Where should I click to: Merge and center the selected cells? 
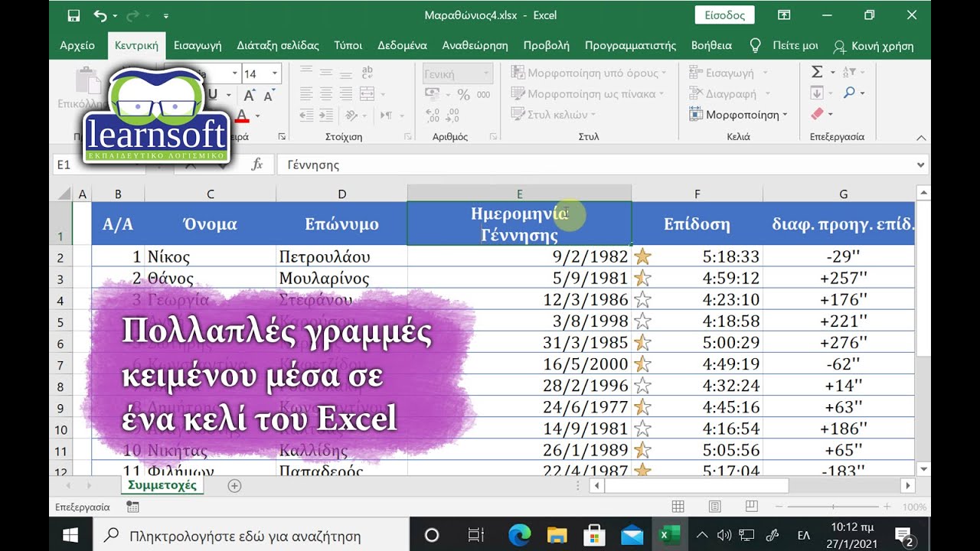367,94
